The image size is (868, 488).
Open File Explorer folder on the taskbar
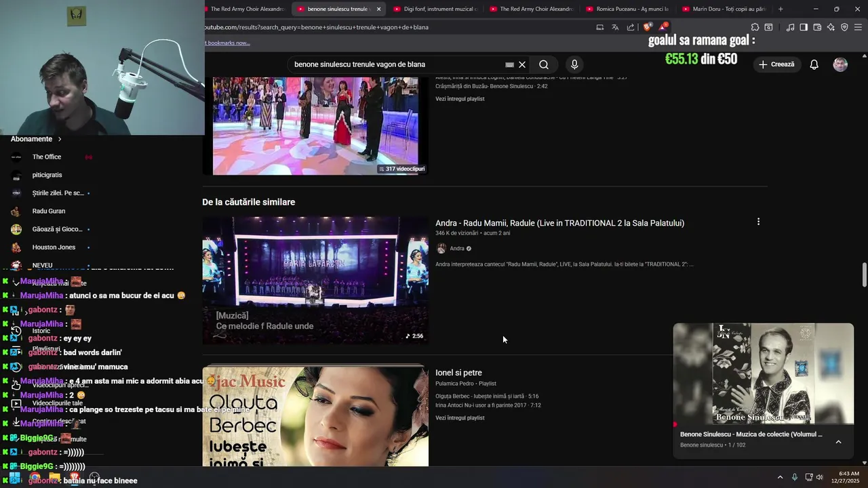(x=54, y=477)
